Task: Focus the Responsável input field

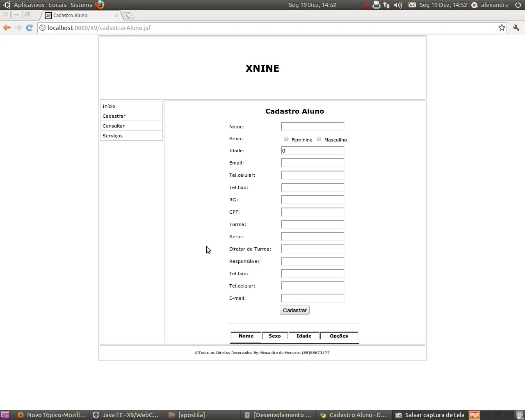Action: click(313, 261)
